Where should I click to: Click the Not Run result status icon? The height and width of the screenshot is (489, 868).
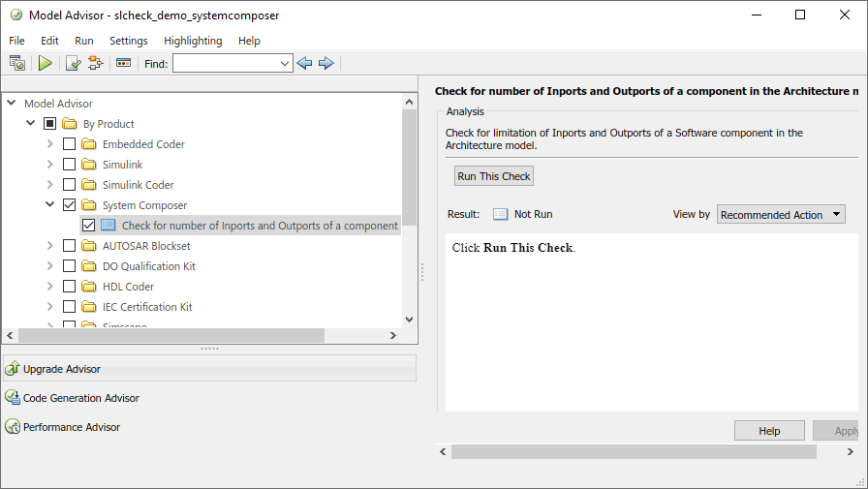coord(500,214)
